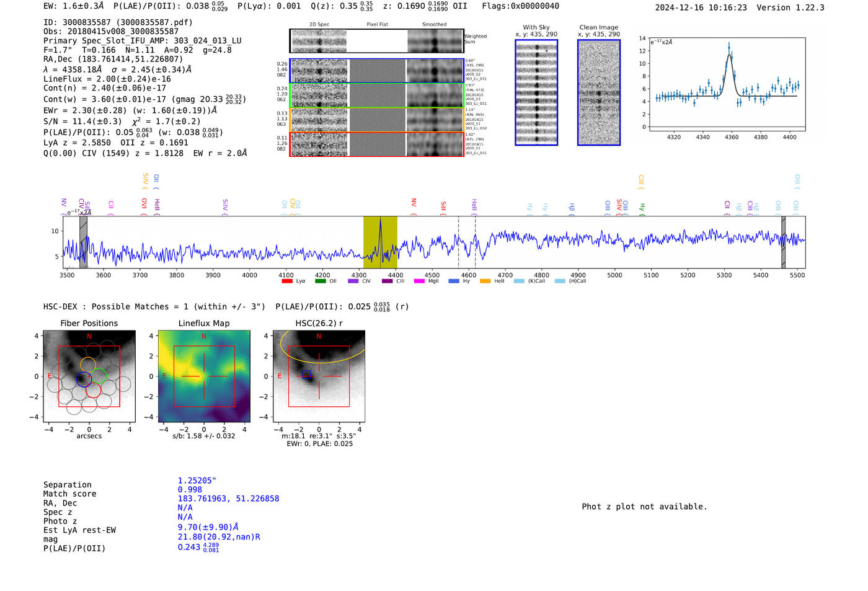Click the s/b: 1.58 +/- 0.032 caption
The height and width of the screenshot is (591, 868).
coord(204,436)
